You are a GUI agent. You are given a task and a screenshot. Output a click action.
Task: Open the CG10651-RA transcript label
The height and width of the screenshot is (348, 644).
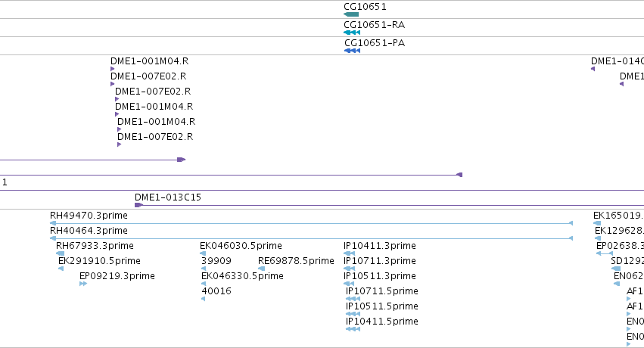pos(374,25)
